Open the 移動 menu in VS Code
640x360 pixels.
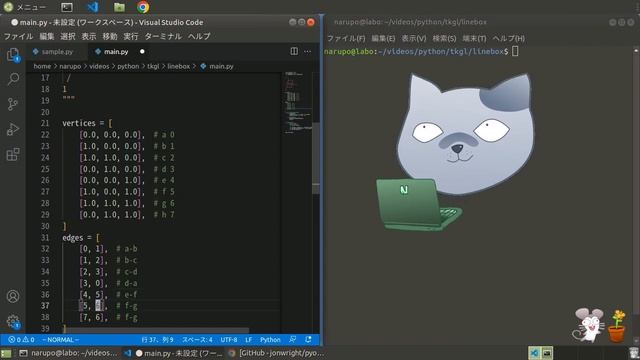110,36
